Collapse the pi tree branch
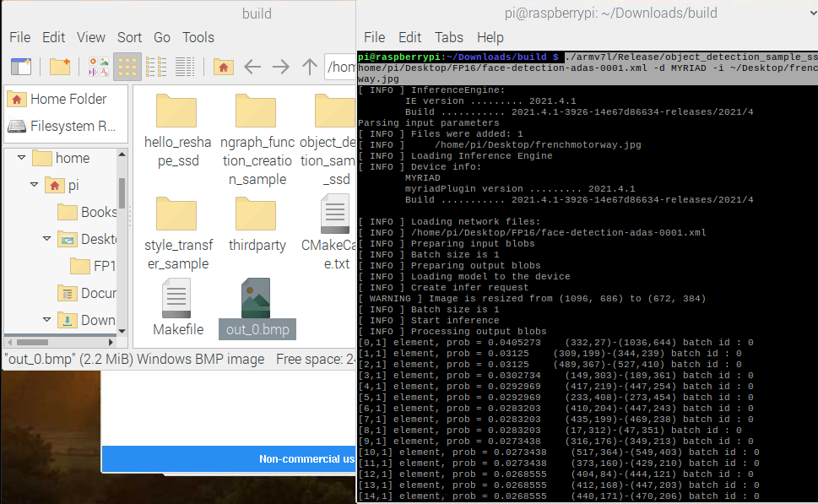Image resolution: width=818 pixels, height=504 pixels. [x=33, y=185]
